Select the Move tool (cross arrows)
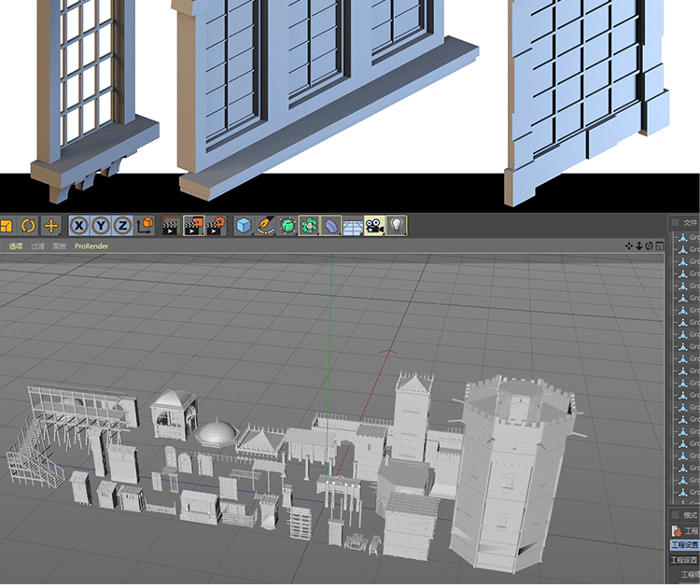The width and height of the screenshot is (700, 588). coord(50,226)
